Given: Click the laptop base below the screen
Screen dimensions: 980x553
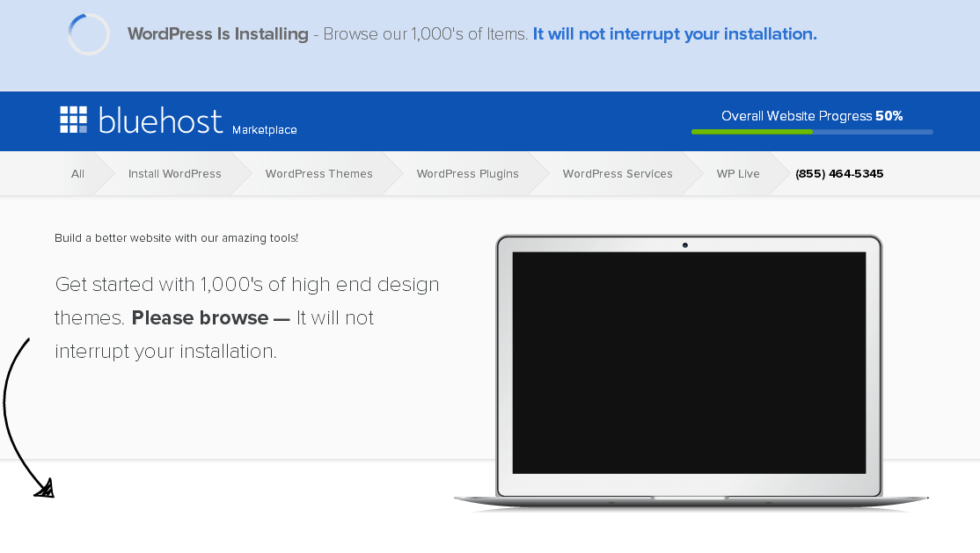Looking at the screenshot, I should coord(689,497).
